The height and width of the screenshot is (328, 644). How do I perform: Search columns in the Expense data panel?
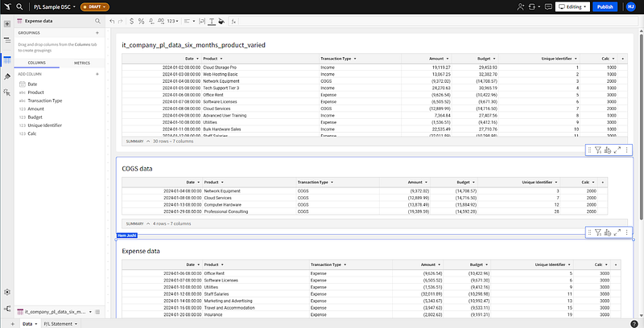[x=97, y=21]
